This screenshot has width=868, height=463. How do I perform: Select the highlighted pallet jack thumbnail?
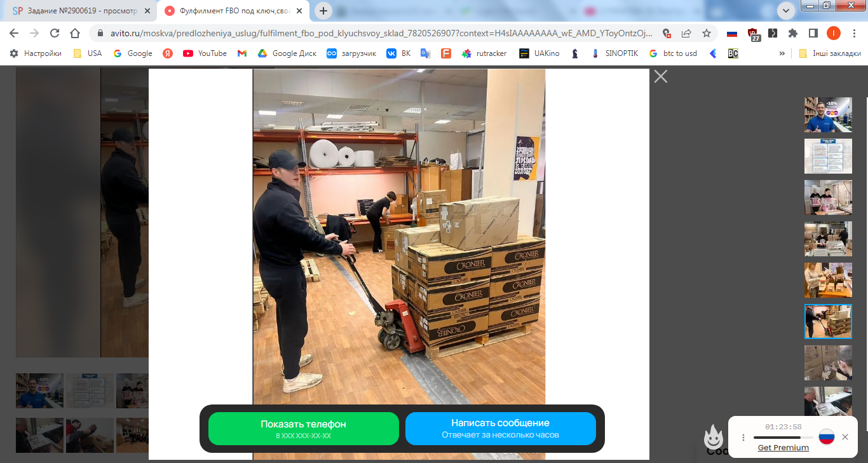pyautogui.click(x=828, y=322)
